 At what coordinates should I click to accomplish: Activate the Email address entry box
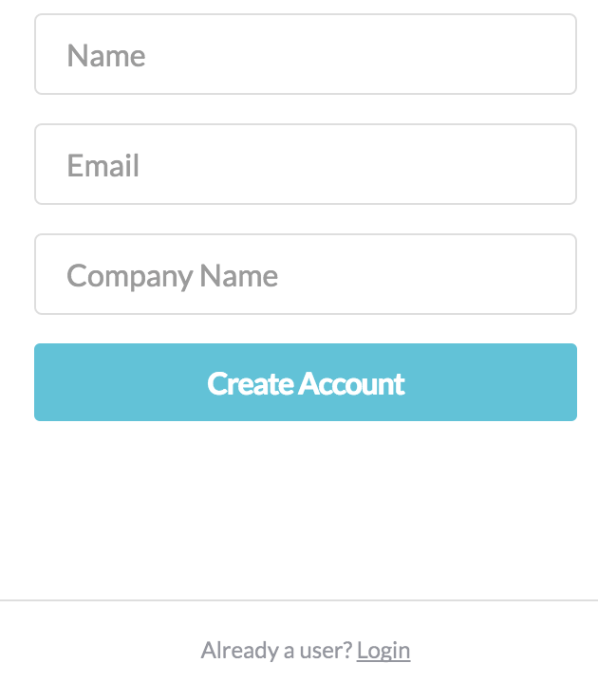(306, 164)
